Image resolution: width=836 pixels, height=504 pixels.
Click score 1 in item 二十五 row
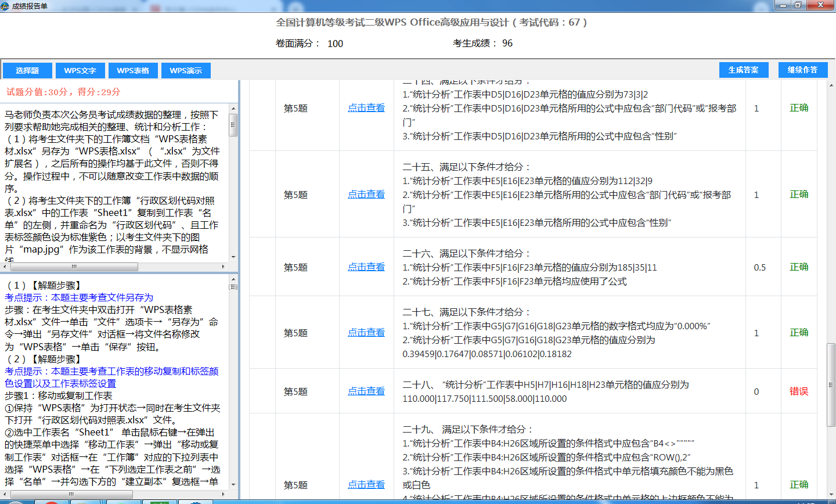click(x=756, y=195)
